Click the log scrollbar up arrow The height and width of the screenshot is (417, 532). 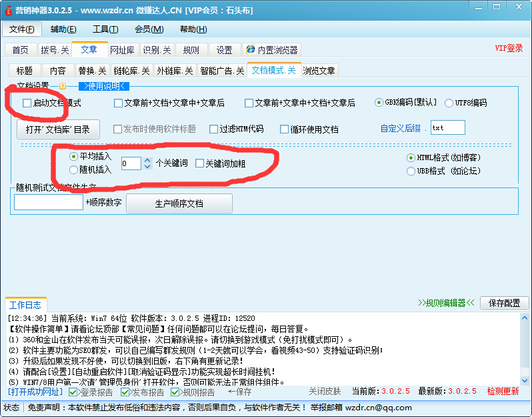(524, 318)
